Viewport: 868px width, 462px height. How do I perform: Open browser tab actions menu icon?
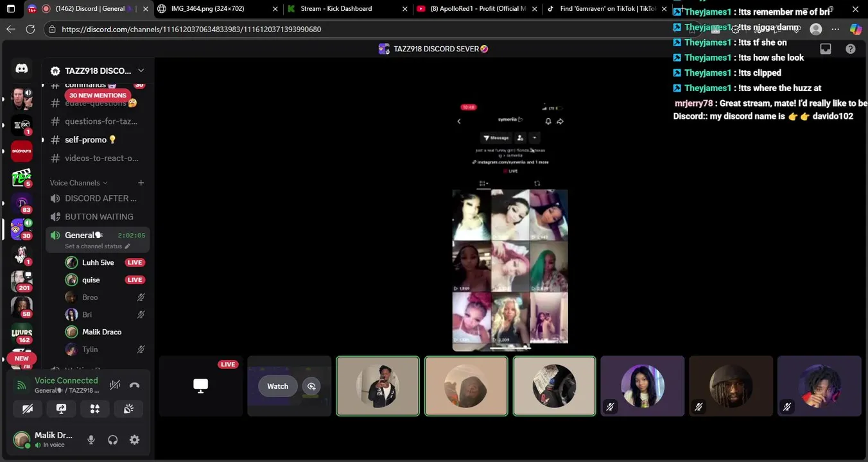click(x=10, y=9)
